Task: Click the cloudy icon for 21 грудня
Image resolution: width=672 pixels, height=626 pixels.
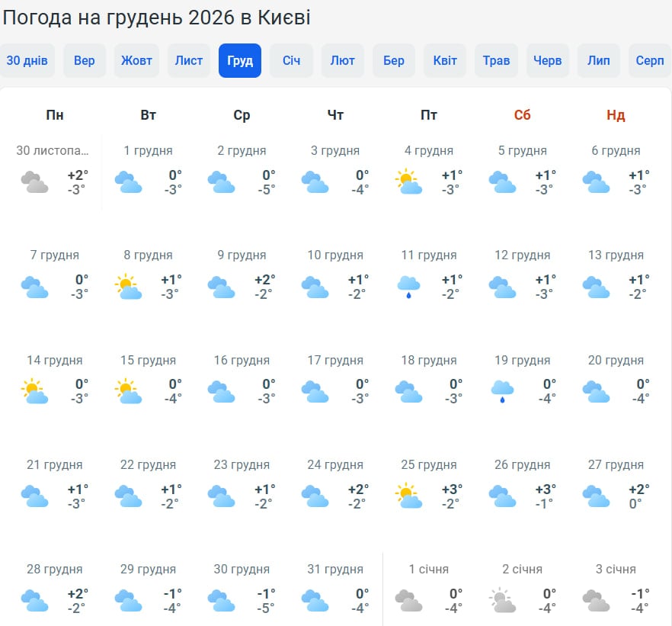Action: pos(35,496)
